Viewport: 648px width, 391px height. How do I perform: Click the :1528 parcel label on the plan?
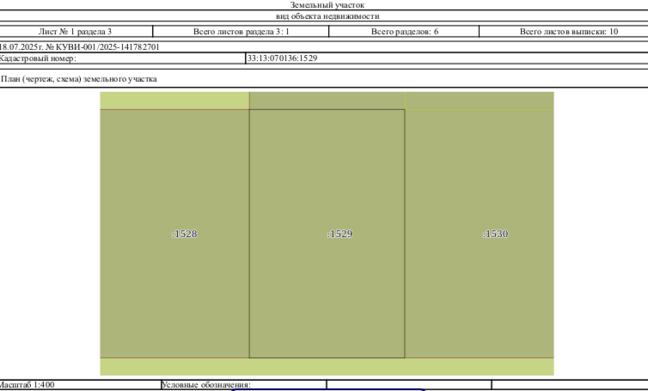pyautogui.click(x=184, y=234)
